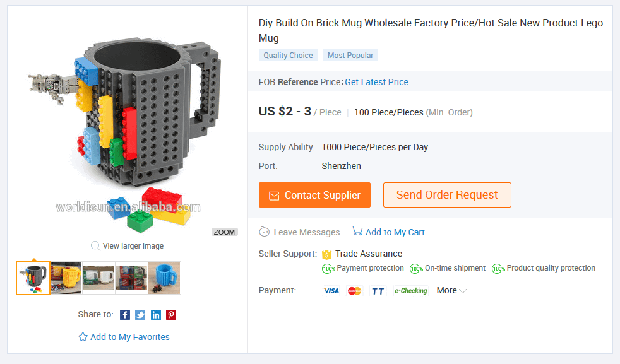Click the shopping cart icon

tap(357, 232)
